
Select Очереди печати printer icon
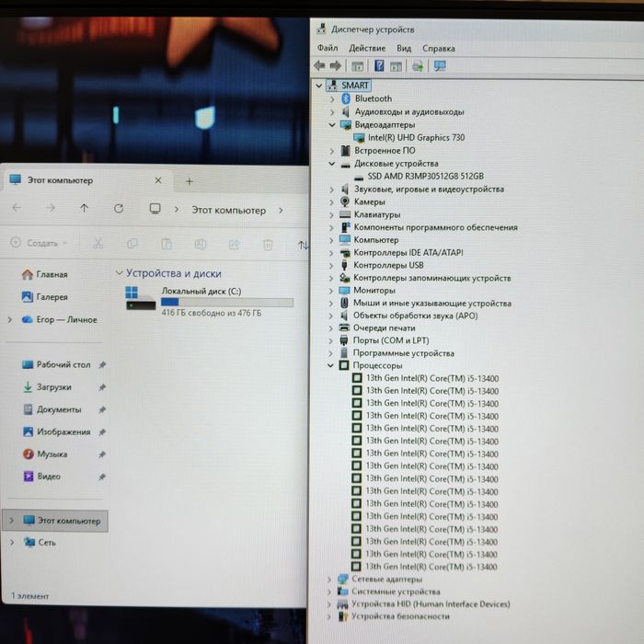(x=344, y=328)
